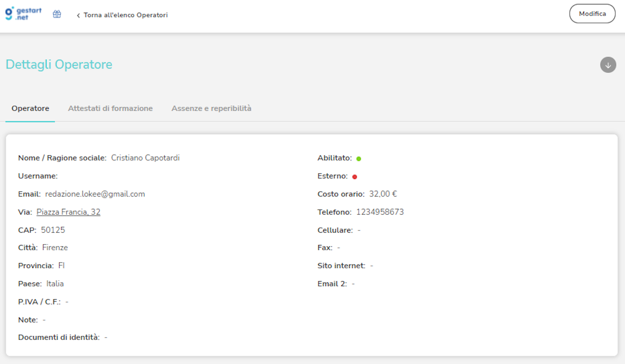The image size is (625, 364).
Task: Open the gift box icon
Action: click(x=57, y=14)
